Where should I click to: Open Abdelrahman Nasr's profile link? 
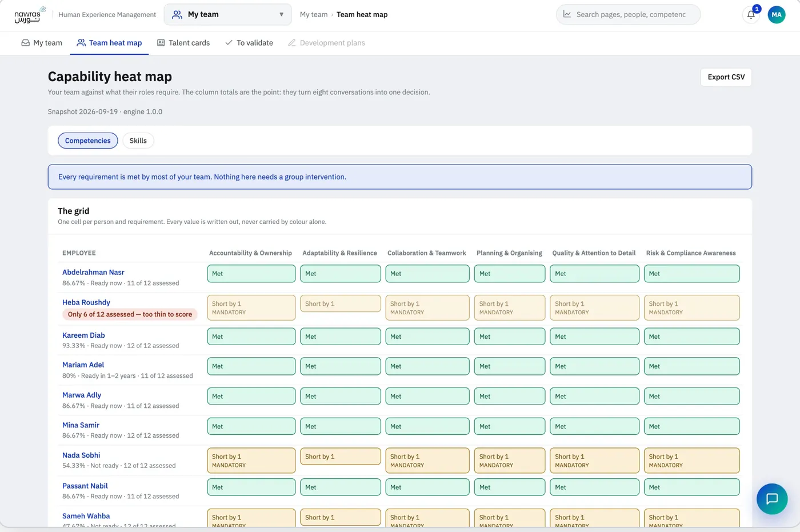(93, 272)
